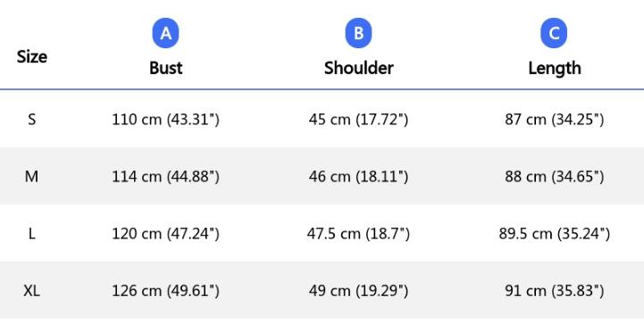
Task: Select the 87 cm length value
Action: tap(555, 120)
